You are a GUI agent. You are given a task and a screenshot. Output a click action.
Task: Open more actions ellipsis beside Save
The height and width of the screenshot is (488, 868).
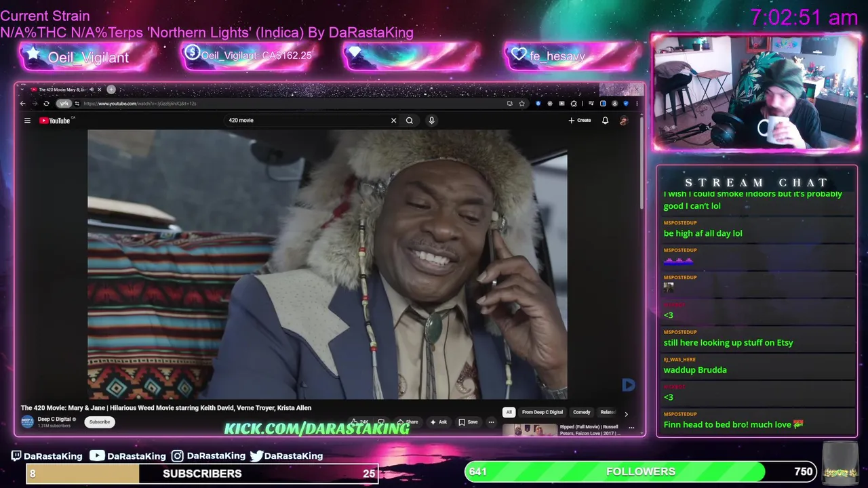(492, 422)
